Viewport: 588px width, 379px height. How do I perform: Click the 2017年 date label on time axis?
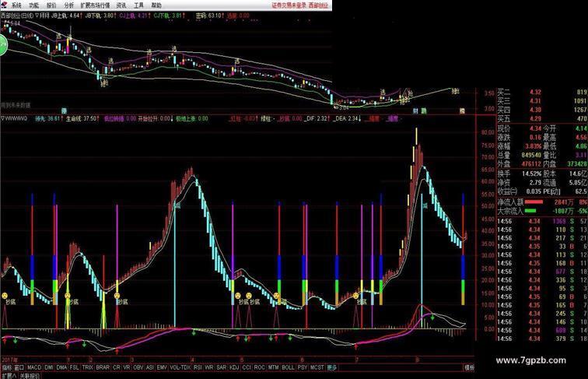point(9,360)
